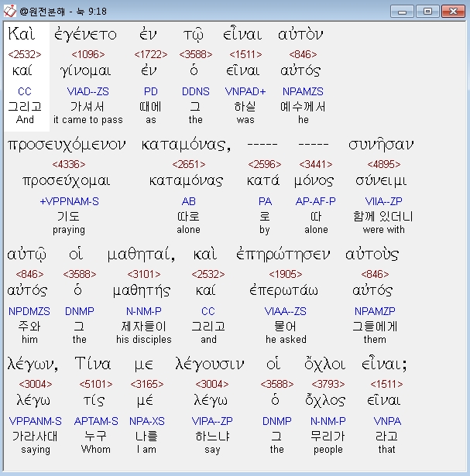Image resolution: width=470 pixels, height=476 pixels.
Task: Click the lemma ὄχλος
Action: (325, 401)
